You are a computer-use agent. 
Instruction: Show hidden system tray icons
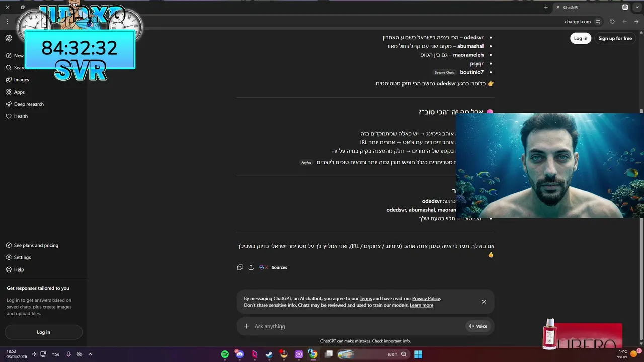90,354
